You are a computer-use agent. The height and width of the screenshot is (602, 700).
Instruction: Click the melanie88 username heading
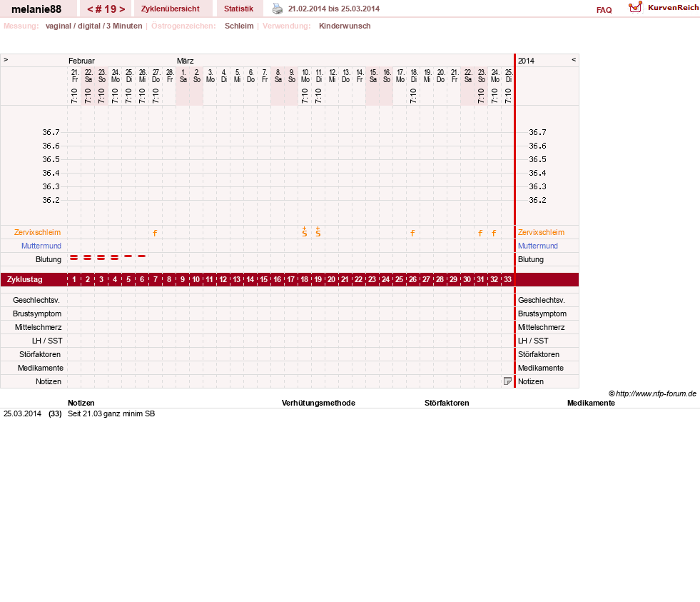(36, 9)
